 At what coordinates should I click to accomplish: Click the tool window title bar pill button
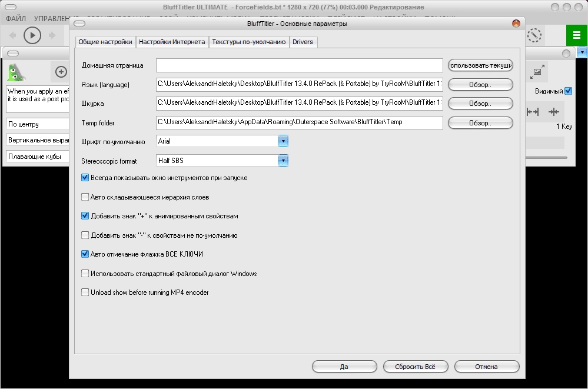13,54
